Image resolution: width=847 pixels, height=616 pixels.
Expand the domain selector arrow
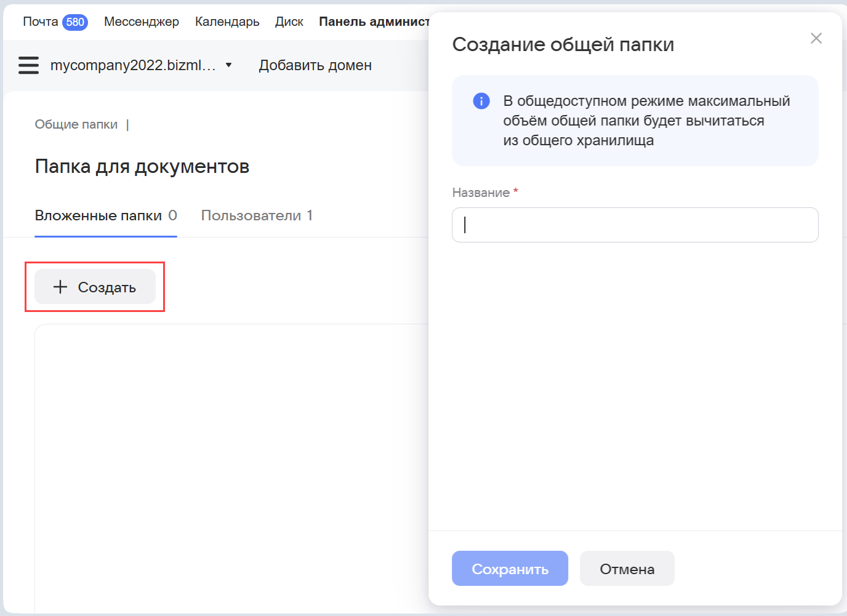click(x=229, y=65)
